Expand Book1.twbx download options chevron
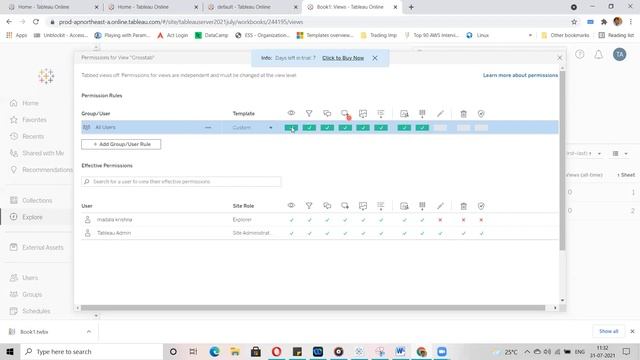The image size is (640, 360). coord(89,331)
